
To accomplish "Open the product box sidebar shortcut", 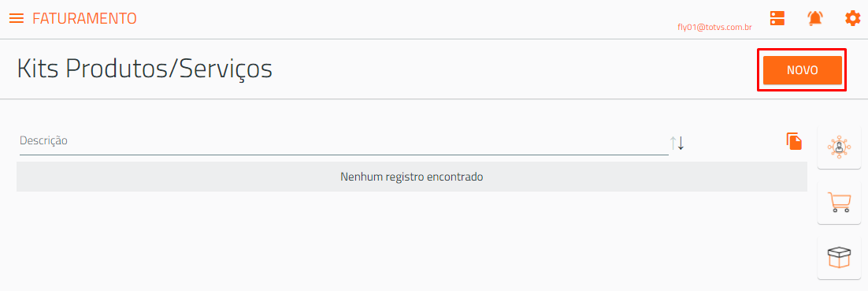I will tap(839, 258).
